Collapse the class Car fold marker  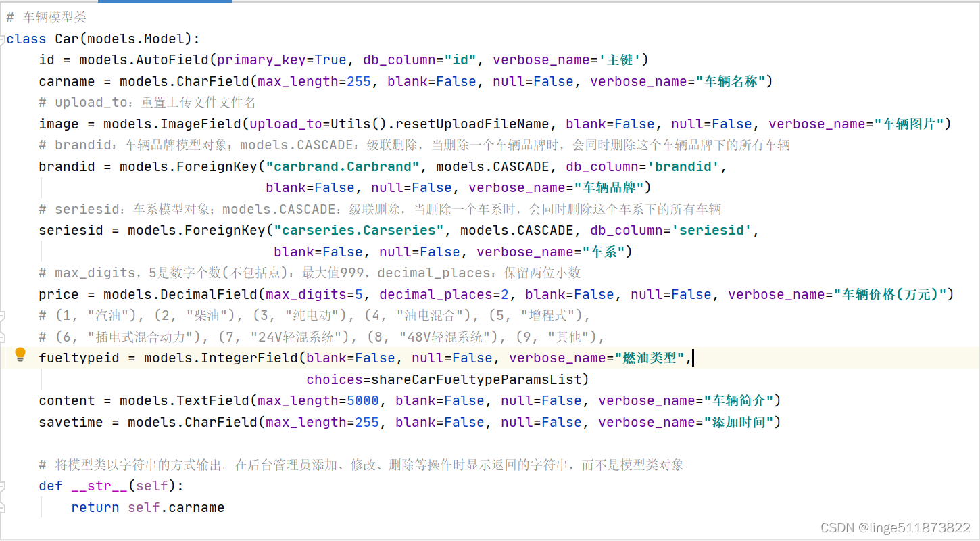pyautogui.click(x=3, y=39)
